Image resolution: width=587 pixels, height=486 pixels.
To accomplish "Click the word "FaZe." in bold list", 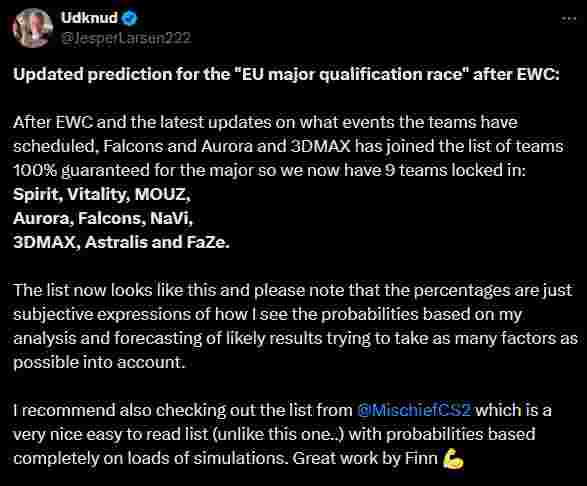I will tap(208, 242).
